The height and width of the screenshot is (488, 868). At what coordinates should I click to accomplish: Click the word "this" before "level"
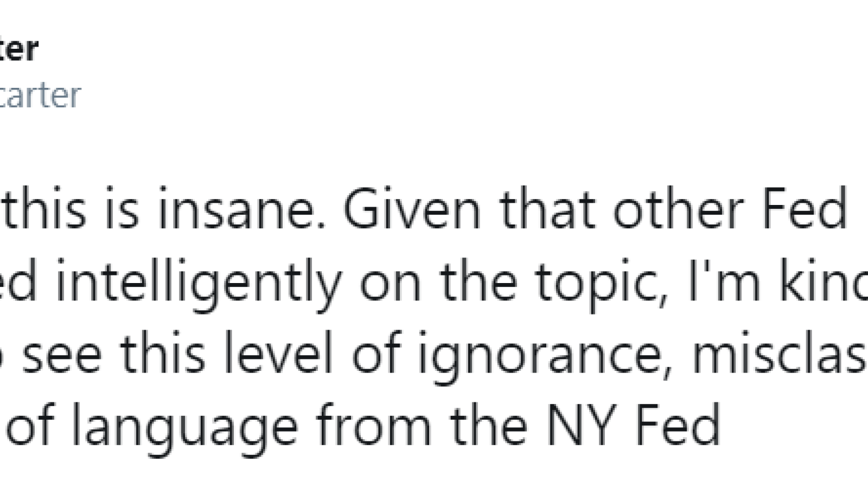point(163,353)
